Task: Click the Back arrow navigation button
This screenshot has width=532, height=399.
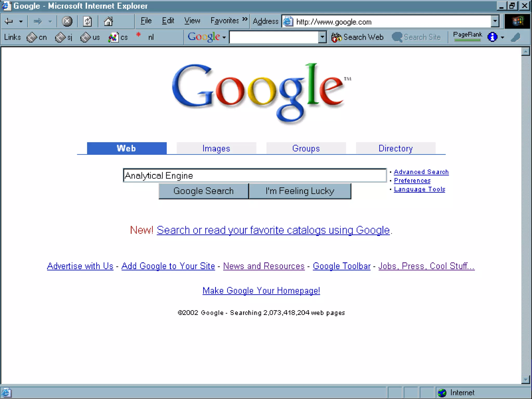Action: coord(9,21)
